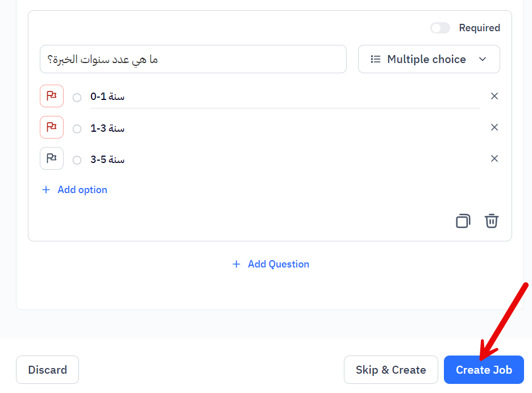Select the "3-5 سنة" radio button
The image size is (532, 393).
[77, 160]
